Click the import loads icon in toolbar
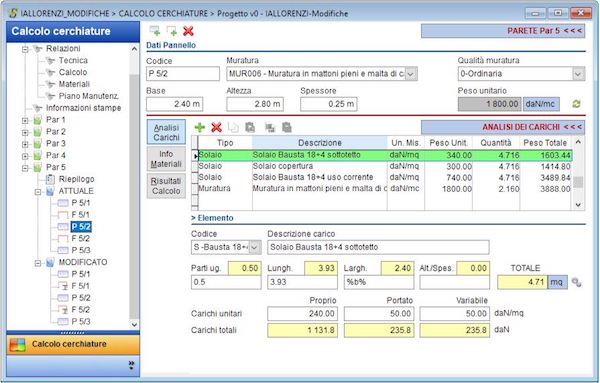The width and height of the screenshot is (600, 383). point(270,127)
